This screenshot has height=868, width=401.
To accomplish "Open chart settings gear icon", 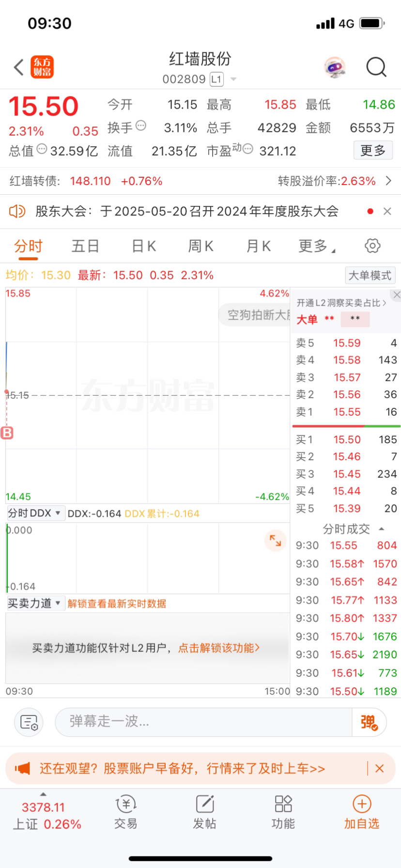I will [x=372, y=246].
